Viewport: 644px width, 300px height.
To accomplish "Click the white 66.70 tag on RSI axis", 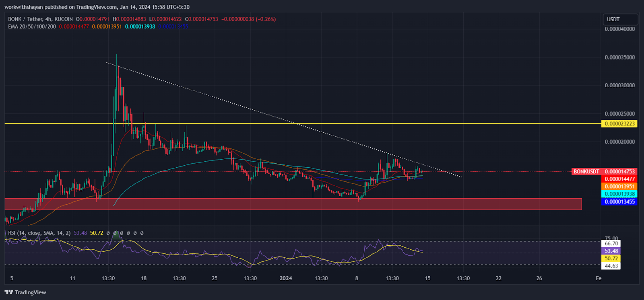I will tap(611, 243).
